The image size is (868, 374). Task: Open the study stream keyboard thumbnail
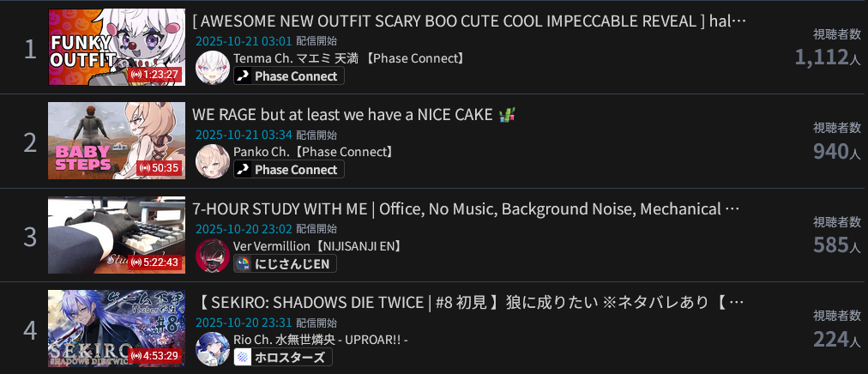(x=117, y=234)
